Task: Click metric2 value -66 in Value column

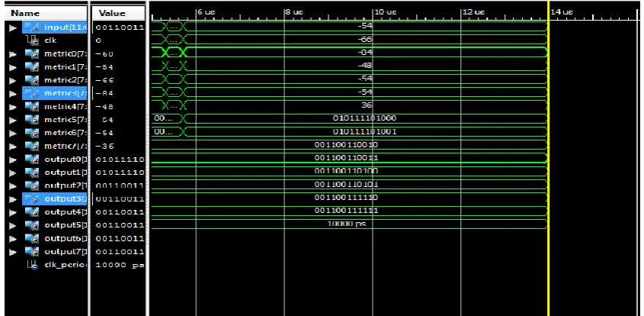Action: click(x=104, y=80)
